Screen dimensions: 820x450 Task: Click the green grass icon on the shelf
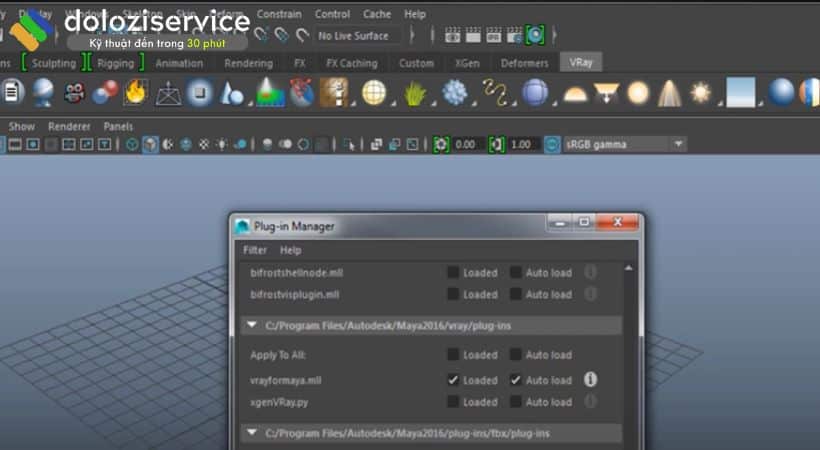pyautogui.click(x=414, y=93)
